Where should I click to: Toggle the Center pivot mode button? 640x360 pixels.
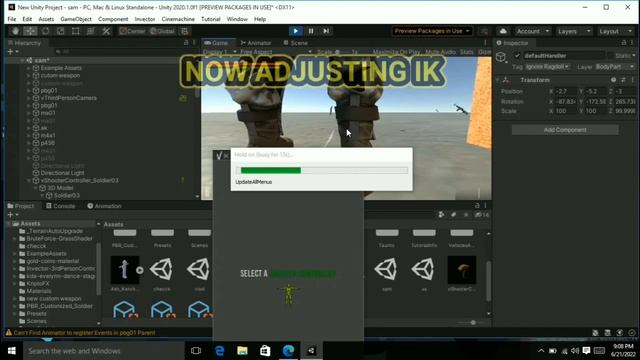click(132, 31)
